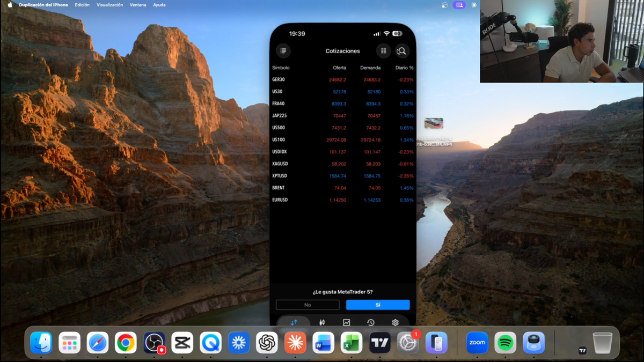
Task: Click the purple screen-mirroring menu bar icon
Action: (459, 5)
